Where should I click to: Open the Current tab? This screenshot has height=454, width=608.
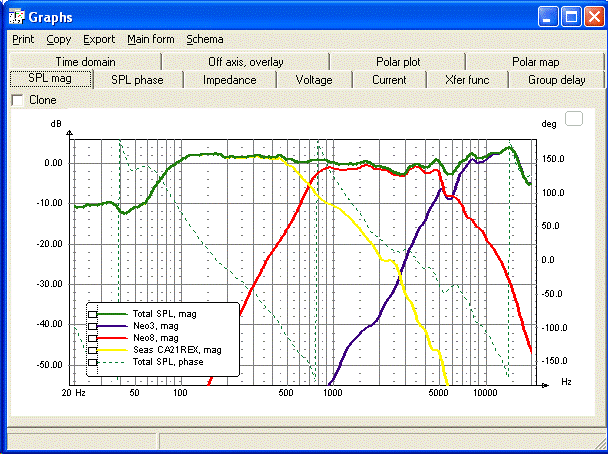tap(389, 80)
